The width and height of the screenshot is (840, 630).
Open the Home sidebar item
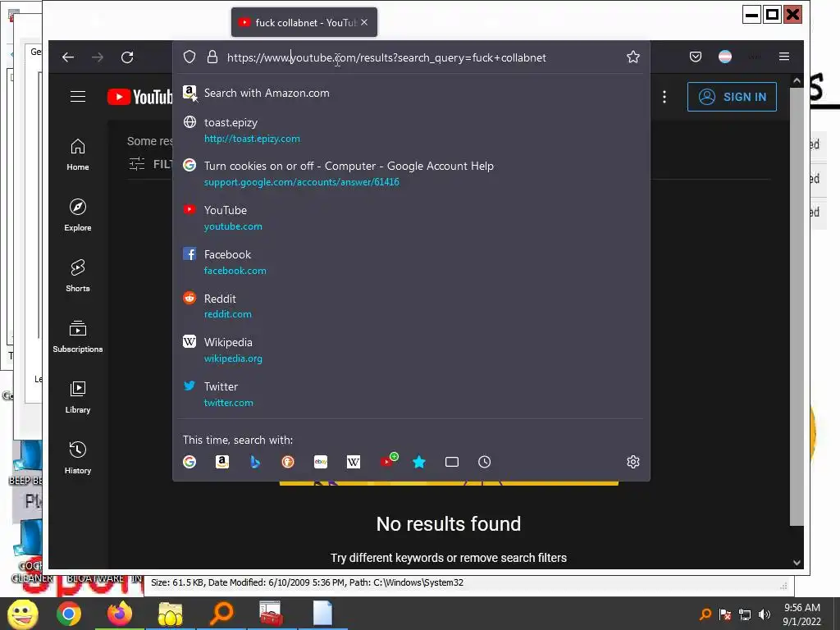point(78,155)
